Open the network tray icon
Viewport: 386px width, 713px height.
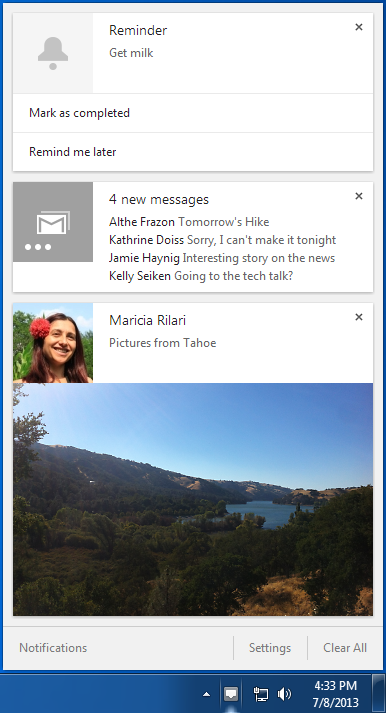(261, 694)
